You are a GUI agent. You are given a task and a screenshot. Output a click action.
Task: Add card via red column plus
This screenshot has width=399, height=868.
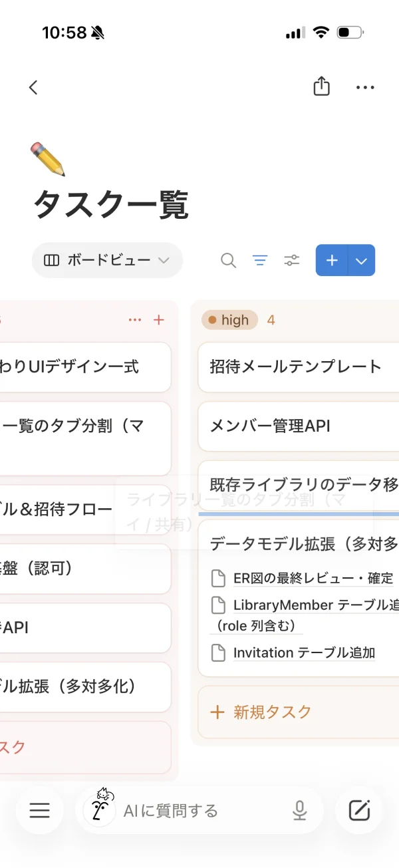click(x=159, y=320)
